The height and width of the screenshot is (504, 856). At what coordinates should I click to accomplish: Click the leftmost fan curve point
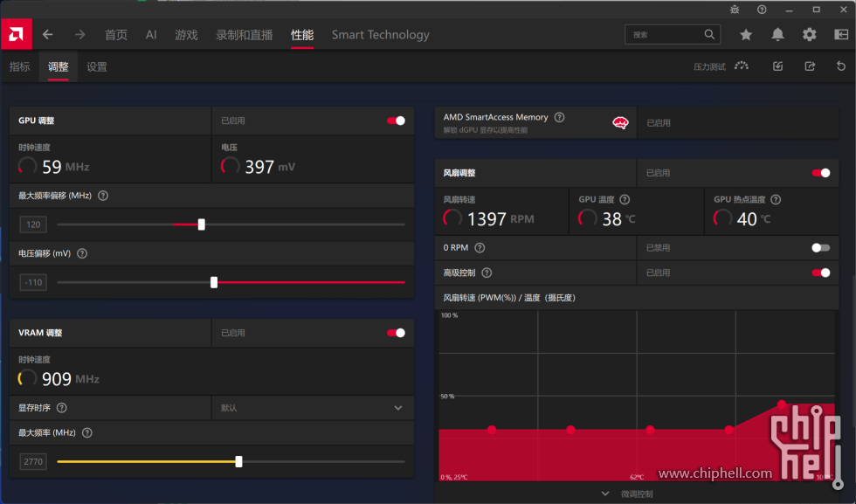[x=492, y=430]
